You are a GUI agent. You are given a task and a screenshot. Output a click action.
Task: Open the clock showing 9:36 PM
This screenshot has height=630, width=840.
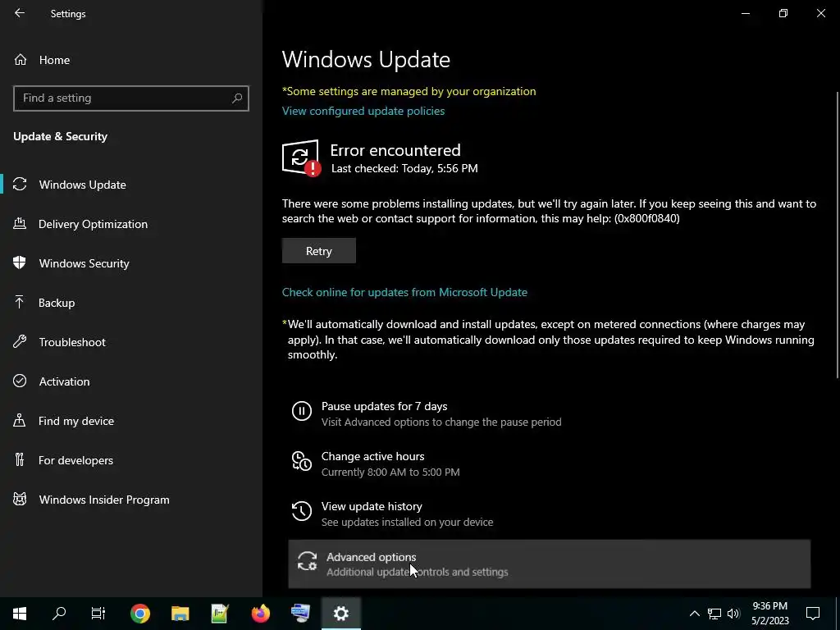(769, 614)
